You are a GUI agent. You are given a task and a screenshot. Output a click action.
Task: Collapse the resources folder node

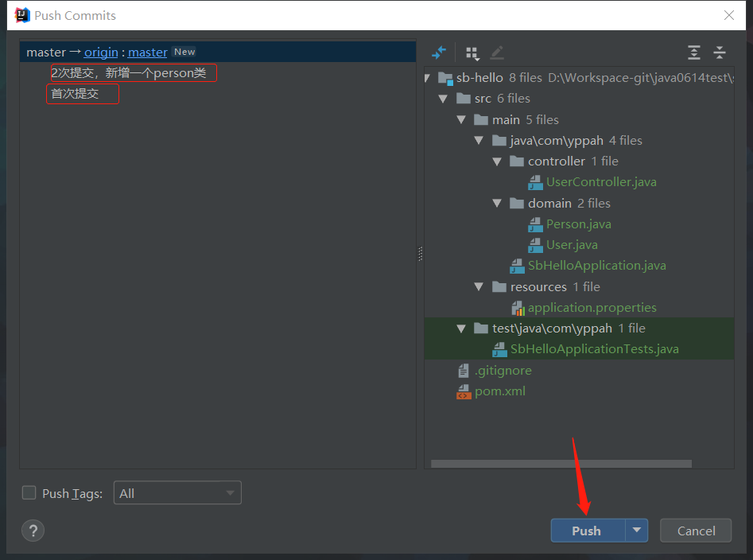point(479,287)
